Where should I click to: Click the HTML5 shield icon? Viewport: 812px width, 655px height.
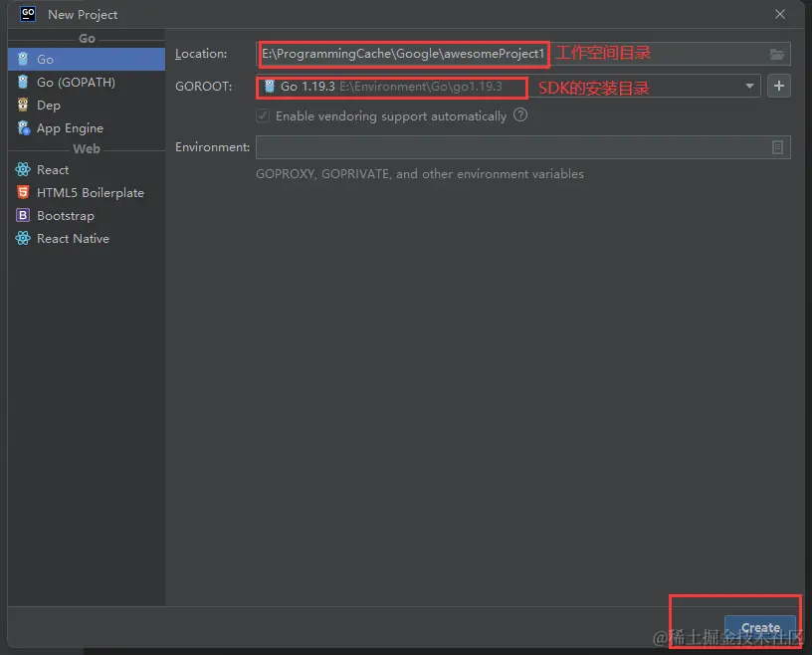(x=23, y=192)
